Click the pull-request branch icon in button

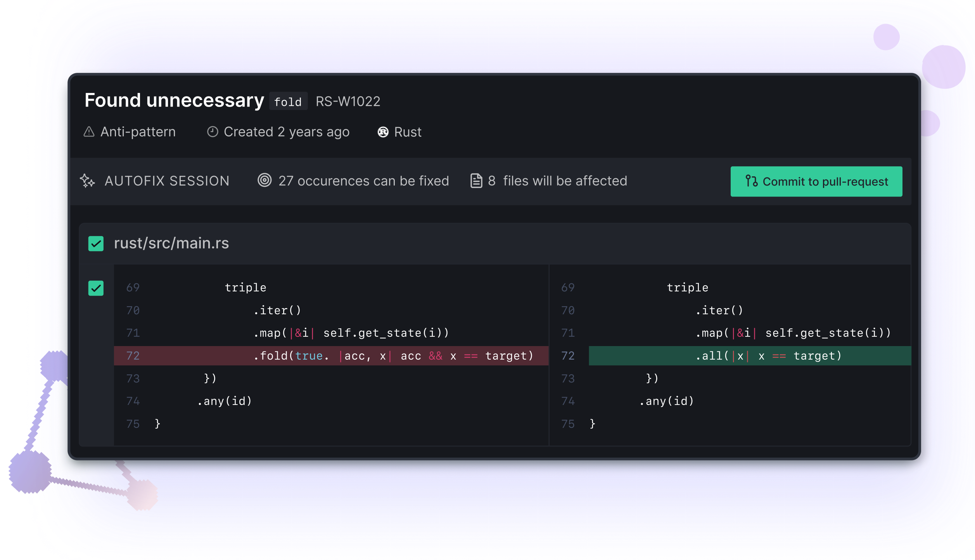click(751, 181)
